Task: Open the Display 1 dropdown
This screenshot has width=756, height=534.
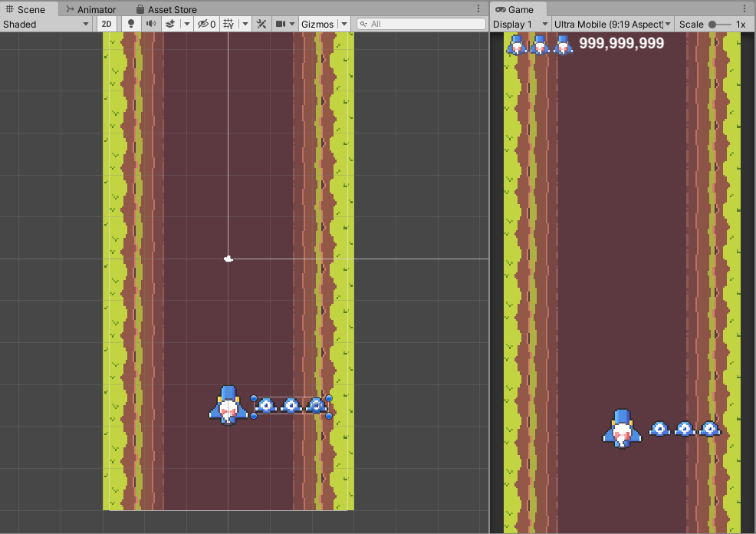Action: 521,24
